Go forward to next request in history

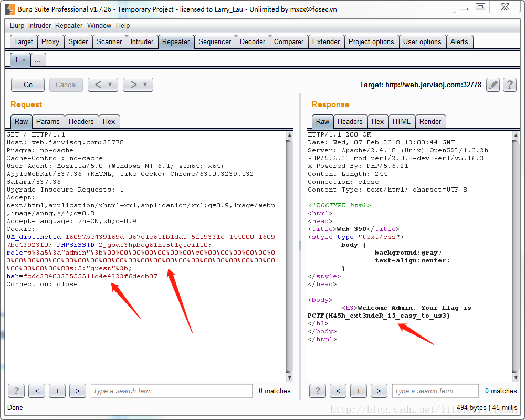(133, 85)
